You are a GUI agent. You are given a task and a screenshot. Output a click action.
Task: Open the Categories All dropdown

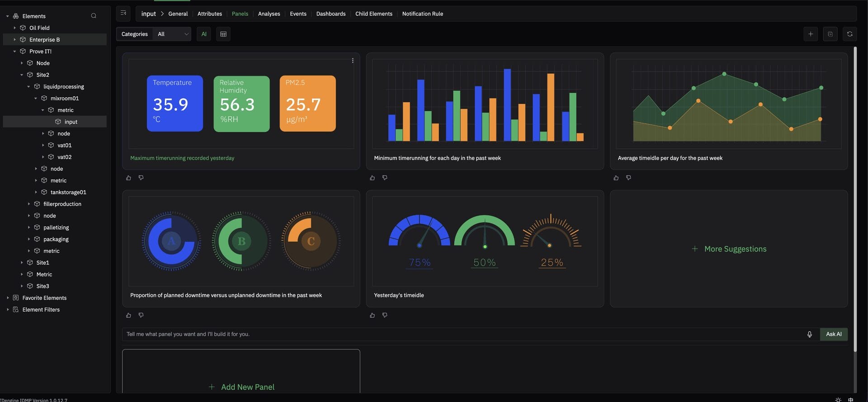(173, 34)
